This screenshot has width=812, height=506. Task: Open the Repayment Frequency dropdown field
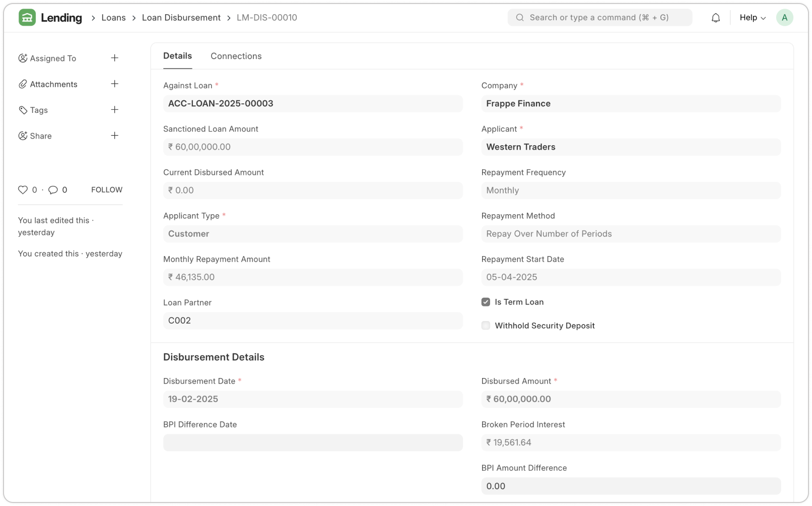631,191
